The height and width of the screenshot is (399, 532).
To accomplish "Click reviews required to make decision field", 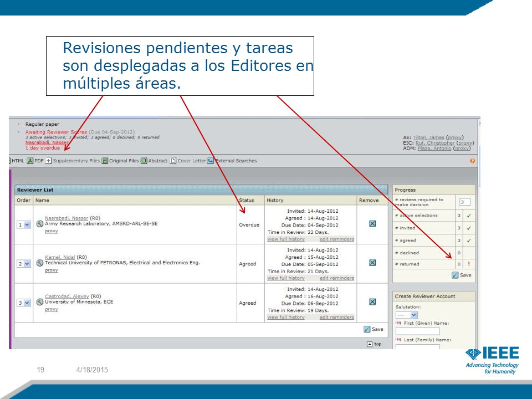I will pyautogui.click(x=464, y=202).
